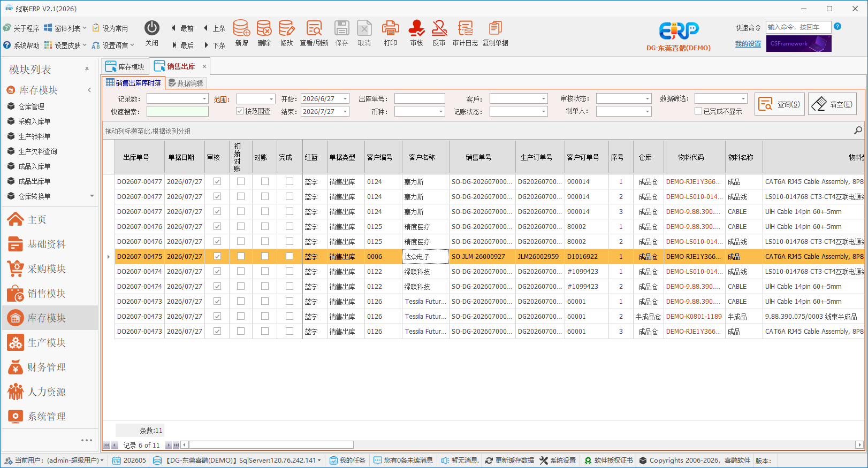Switch to the 库存模块 tab
This screenshot has width=868, height=468.
pos(125,67)
